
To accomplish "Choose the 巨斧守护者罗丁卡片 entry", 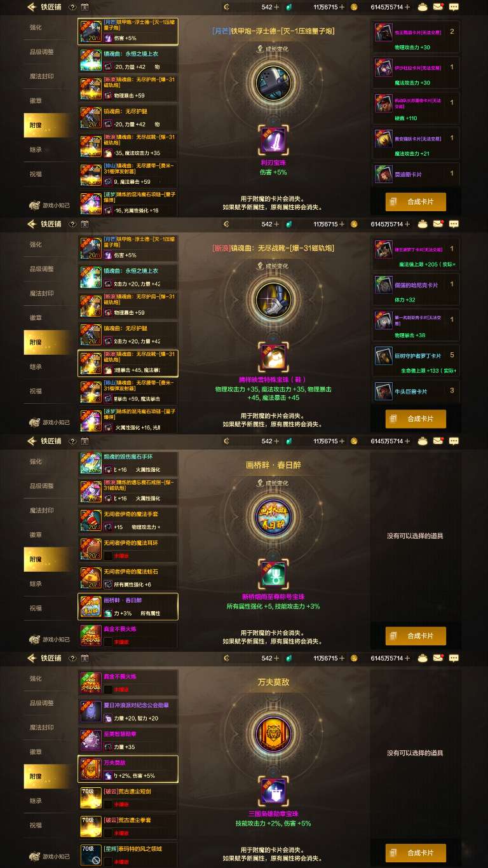I will [x=416, y=360].
